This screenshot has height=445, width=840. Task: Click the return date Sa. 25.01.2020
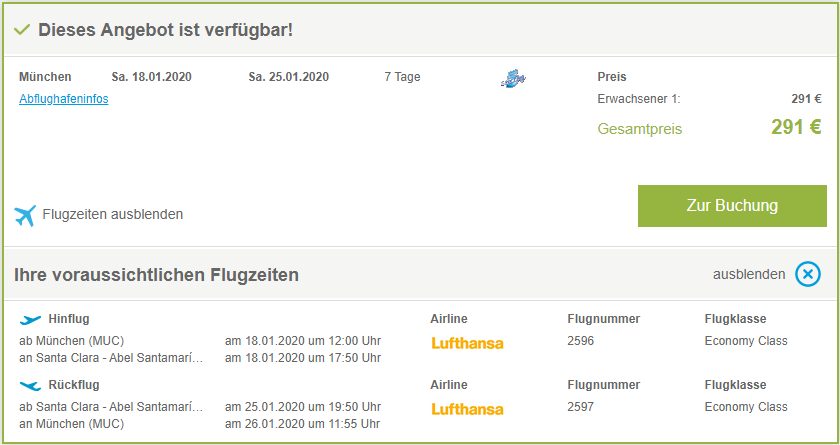tap(289, 77)
